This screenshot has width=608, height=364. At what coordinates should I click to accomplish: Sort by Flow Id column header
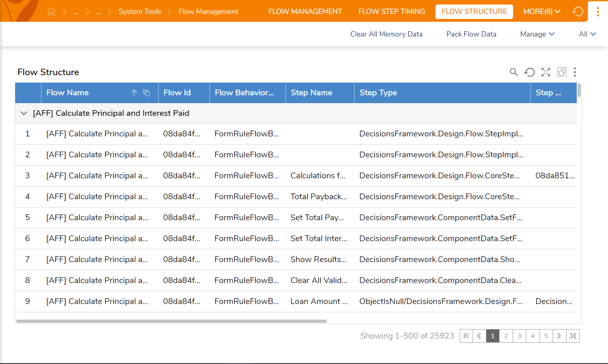pyautogui.click(x=184, y=93)
